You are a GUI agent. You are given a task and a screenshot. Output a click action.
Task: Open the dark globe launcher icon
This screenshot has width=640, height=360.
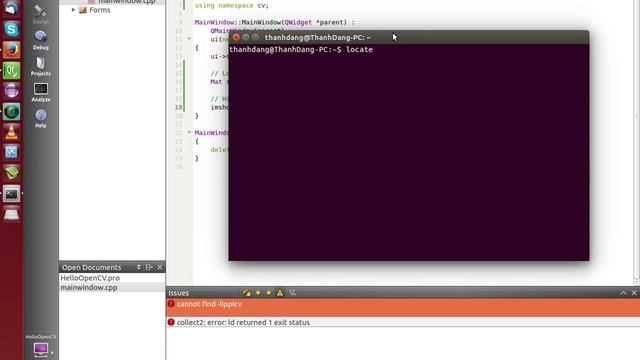[11, 112]
